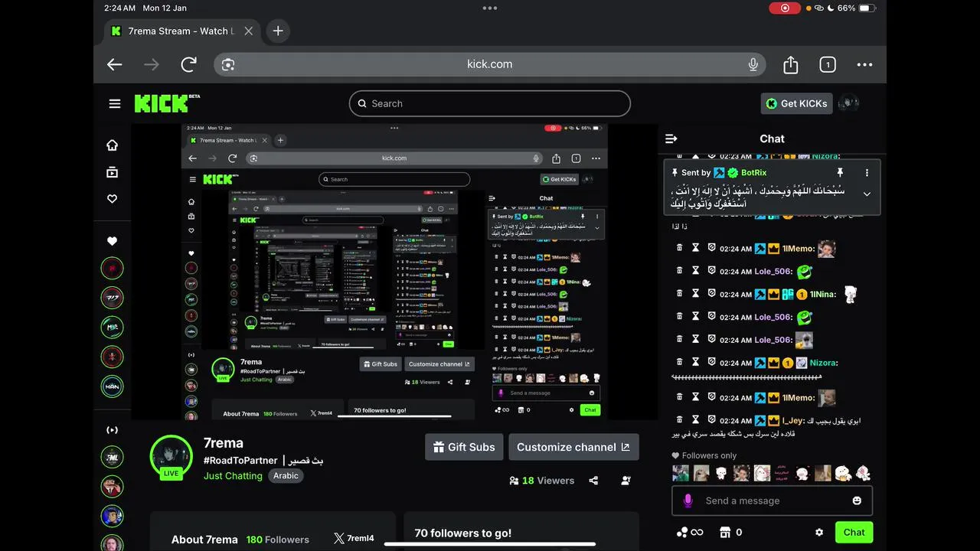
Task: Share the stream via the share icon
Action: tap(593, 481)
